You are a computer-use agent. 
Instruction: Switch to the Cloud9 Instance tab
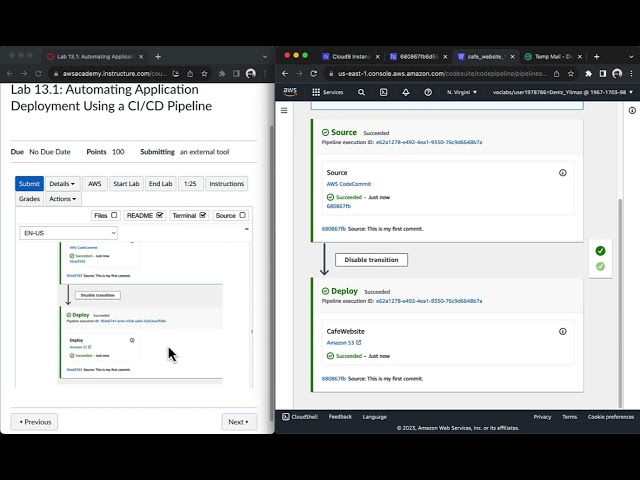[350, 57]
